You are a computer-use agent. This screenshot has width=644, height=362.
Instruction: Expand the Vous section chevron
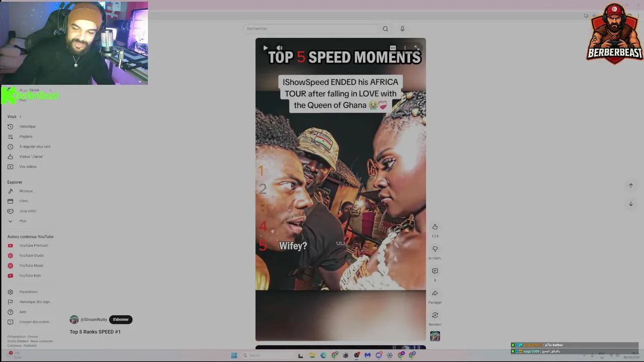20,117
